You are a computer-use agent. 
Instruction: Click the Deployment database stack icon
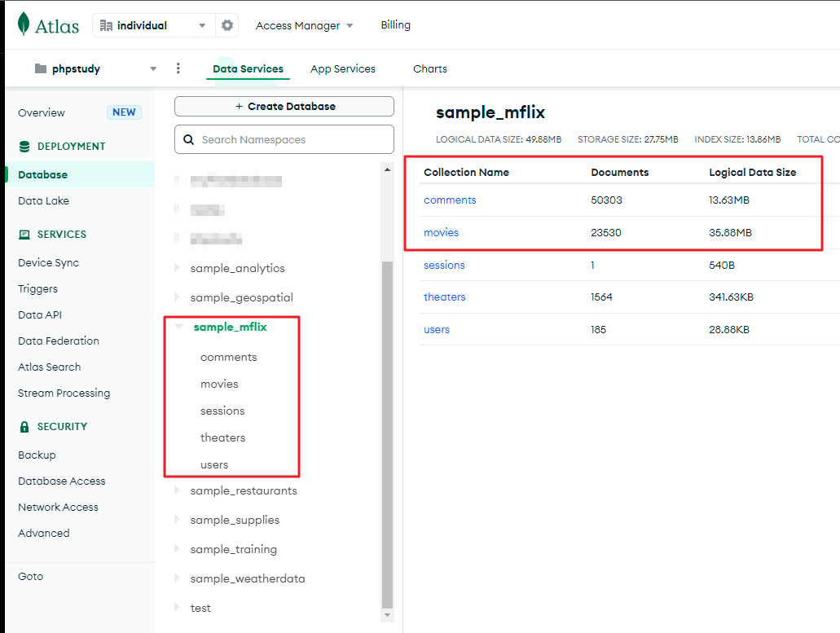[x=24, y=147]
